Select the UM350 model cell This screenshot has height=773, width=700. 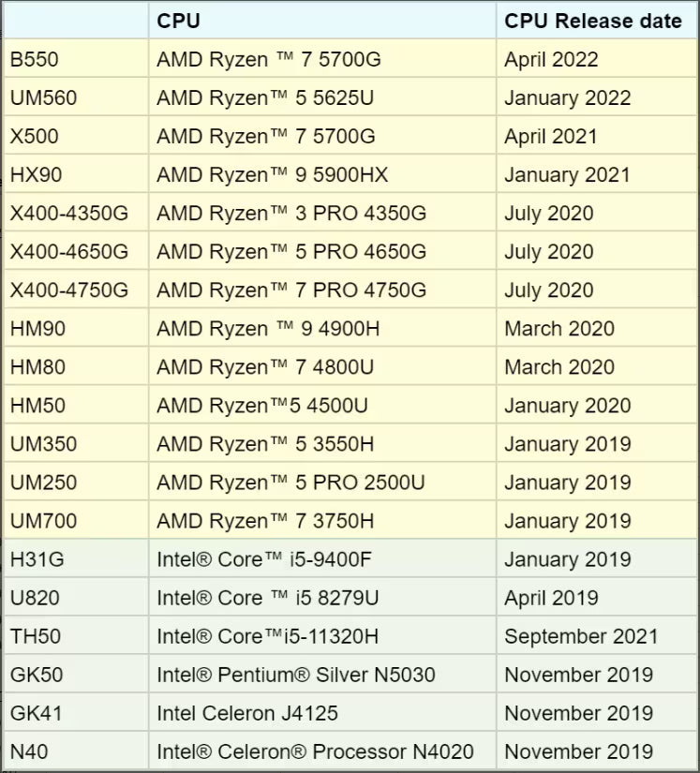pyautogui.click(x=43, y=444)
